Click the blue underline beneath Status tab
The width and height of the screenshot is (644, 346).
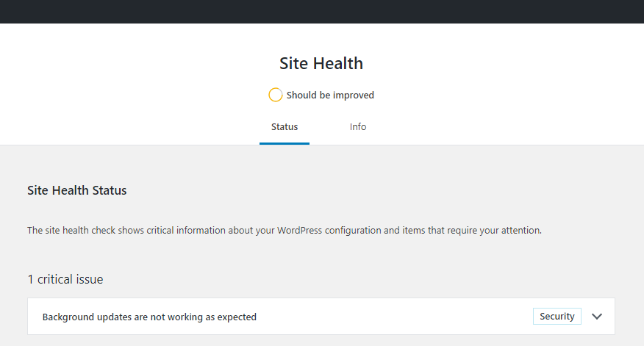tap(285, 144)
